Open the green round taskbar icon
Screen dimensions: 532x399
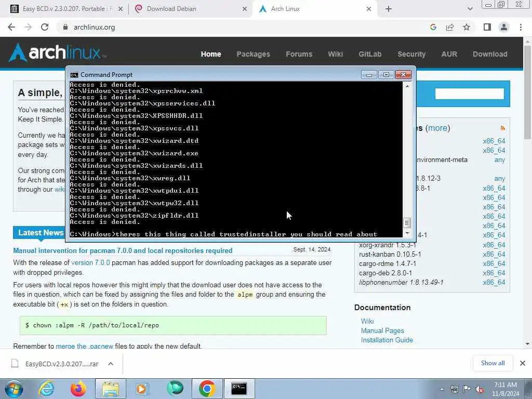175,389
